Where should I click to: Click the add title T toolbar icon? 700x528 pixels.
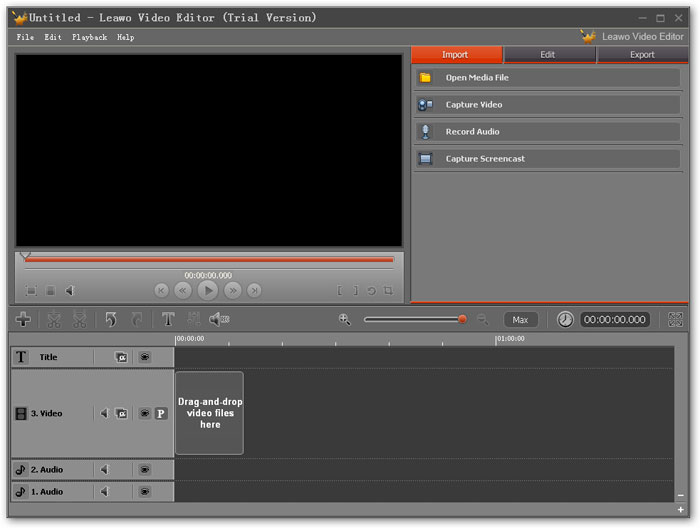[x=168, y=319]
